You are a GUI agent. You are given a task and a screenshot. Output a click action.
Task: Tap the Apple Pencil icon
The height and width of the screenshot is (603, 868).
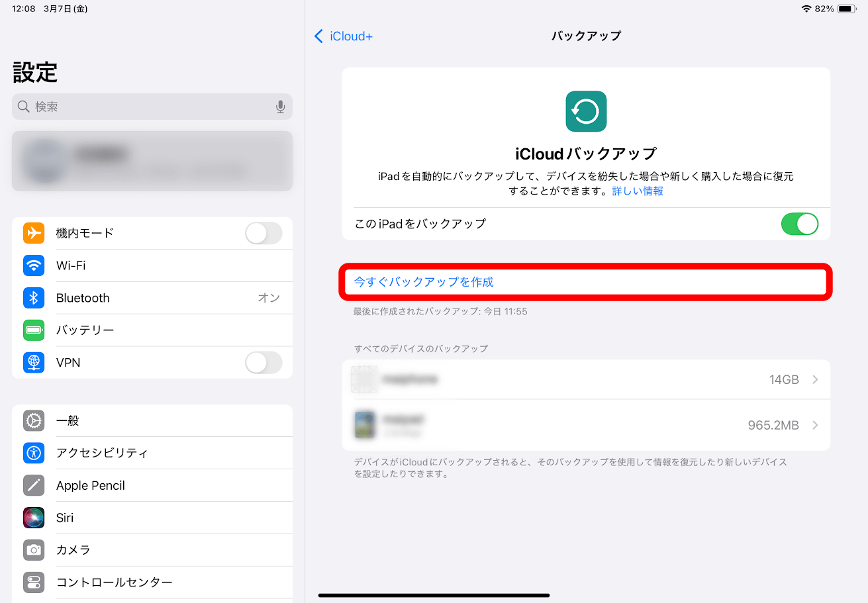click(34, 485)
